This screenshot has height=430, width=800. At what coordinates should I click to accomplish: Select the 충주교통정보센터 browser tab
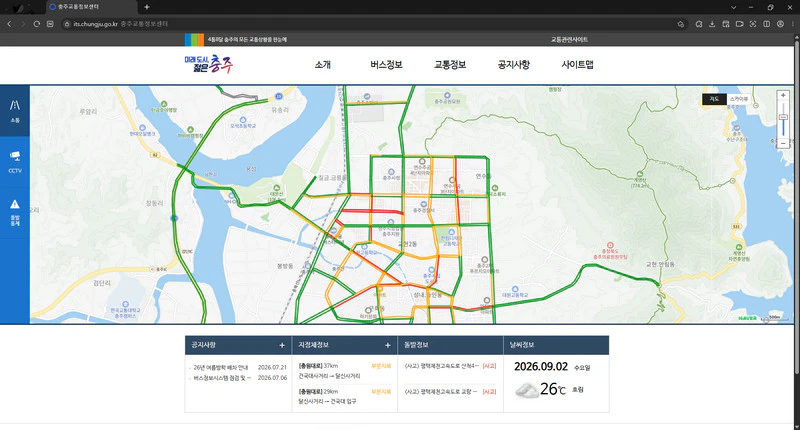click(92, 7)
